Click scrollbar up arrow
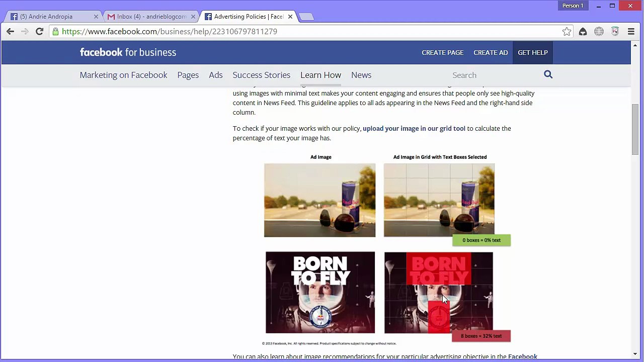 (x=635, y=46)
